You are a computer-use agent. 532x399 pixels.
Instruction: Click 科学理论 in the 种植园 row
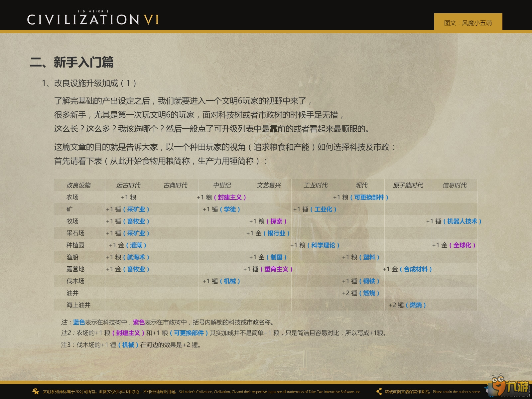pyautogui.click(x=323, y=245)
